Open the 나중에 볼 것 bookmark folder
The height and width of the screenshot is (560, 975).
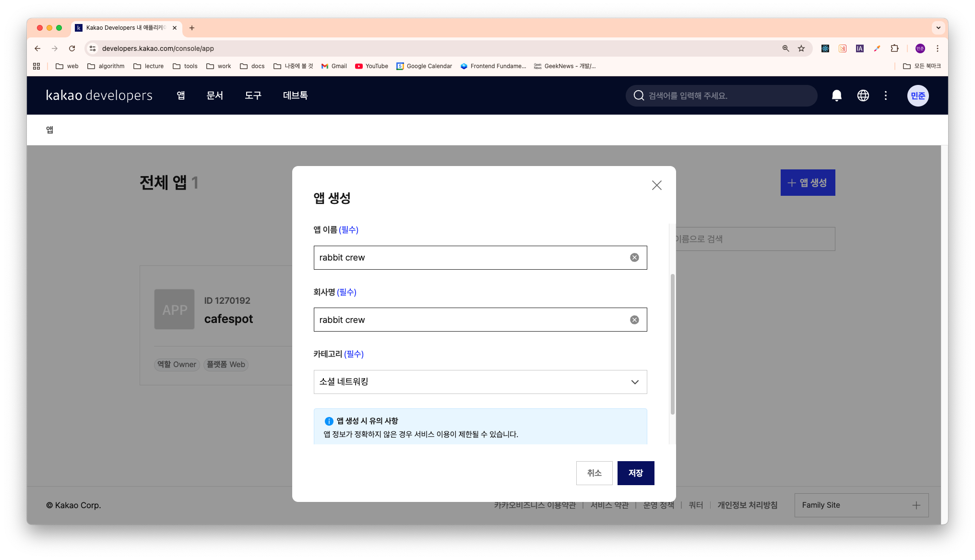tap(293, 66)
